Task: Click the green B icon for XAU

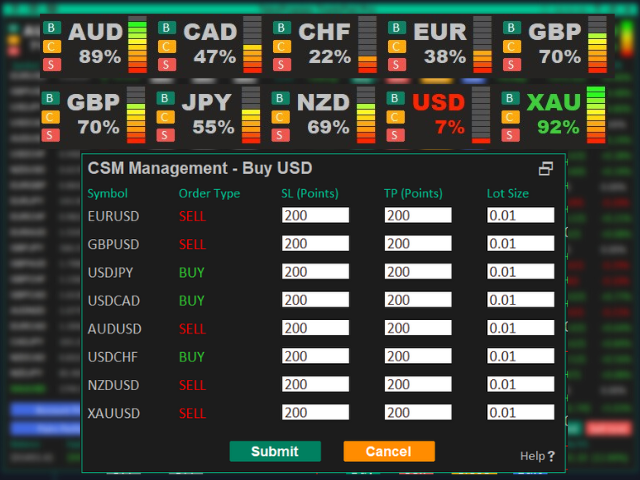Action: pyautogui.click(x=511, y=100)
